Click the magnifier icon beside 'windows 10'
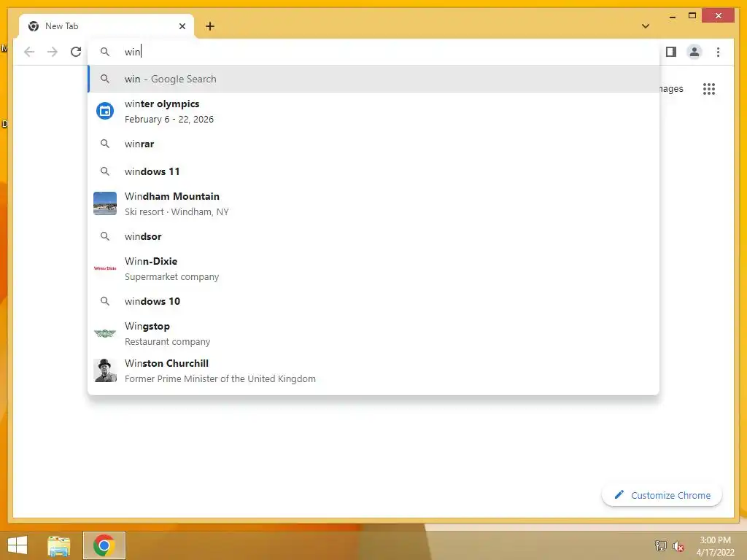The image size is (747, 560). tap(105, 301)
